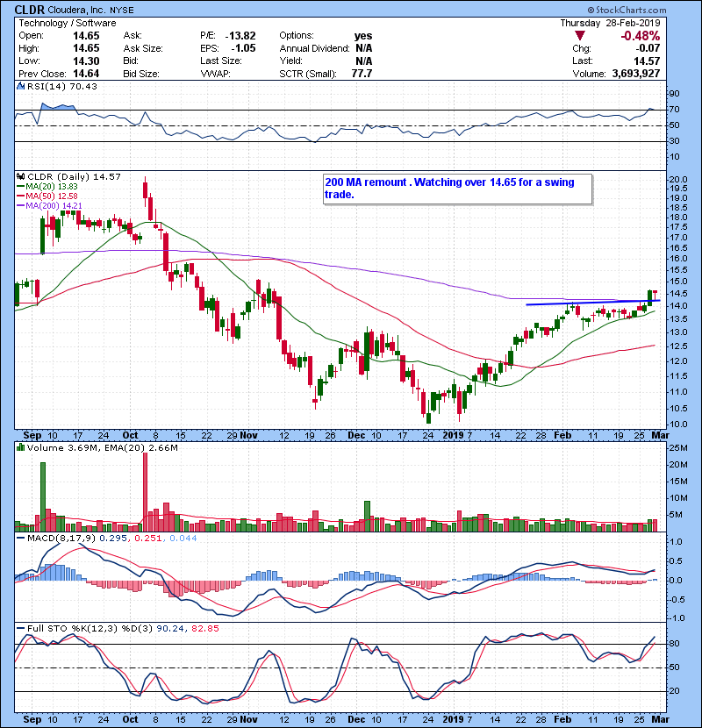This screenshot has width=702, height=728.
Task: Click the Volume value 3,693,927
Action: pyautogui.click(x=636, y=74)
